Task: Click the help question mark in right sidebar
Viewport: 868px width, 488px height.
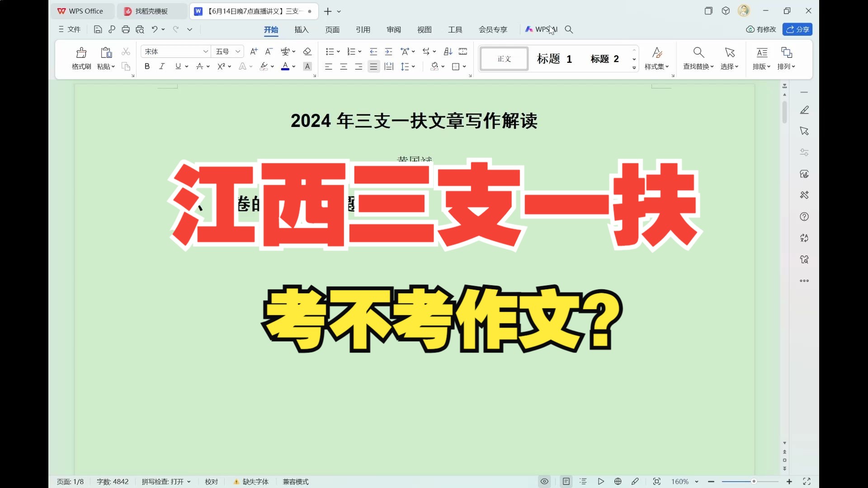Action: (804, 216)
